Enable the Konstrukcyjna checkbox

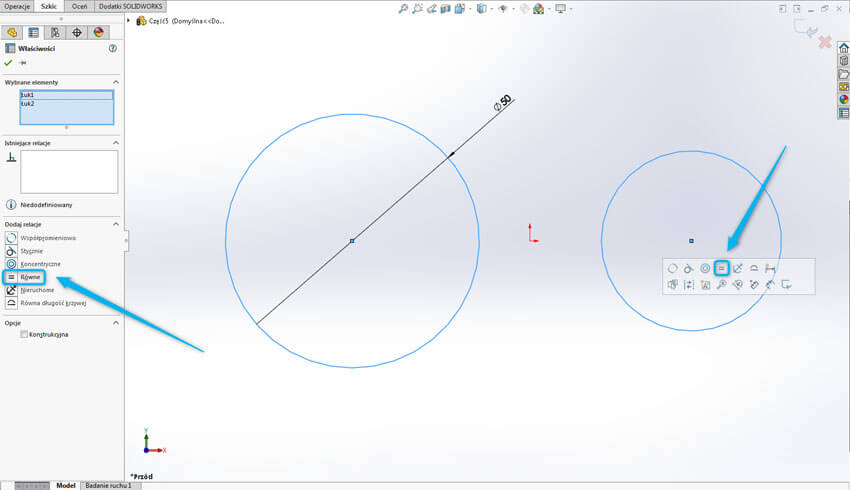tap(24, 334)
